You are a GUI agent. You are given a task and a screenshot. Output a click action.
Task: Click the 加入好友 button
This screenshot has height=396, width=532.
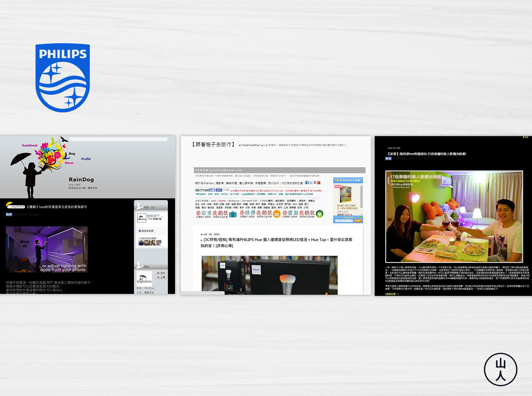(x=161, y=273)
